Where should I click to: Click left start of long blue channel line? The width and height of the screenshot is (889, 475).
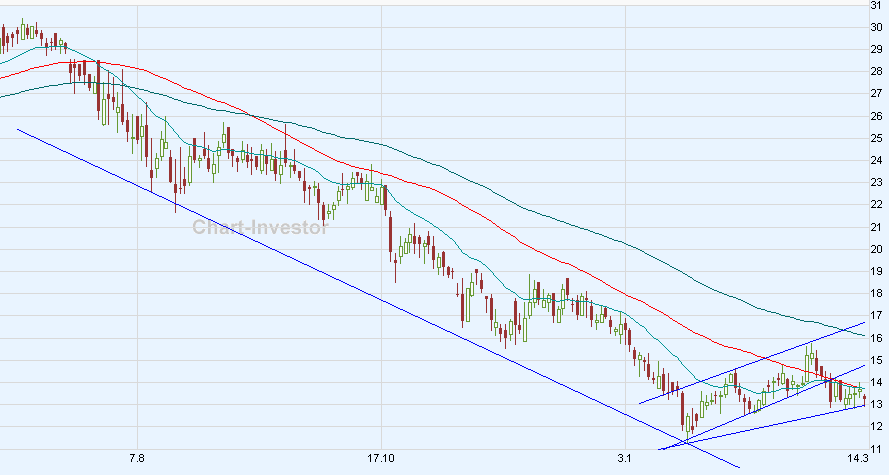point(18,128)
